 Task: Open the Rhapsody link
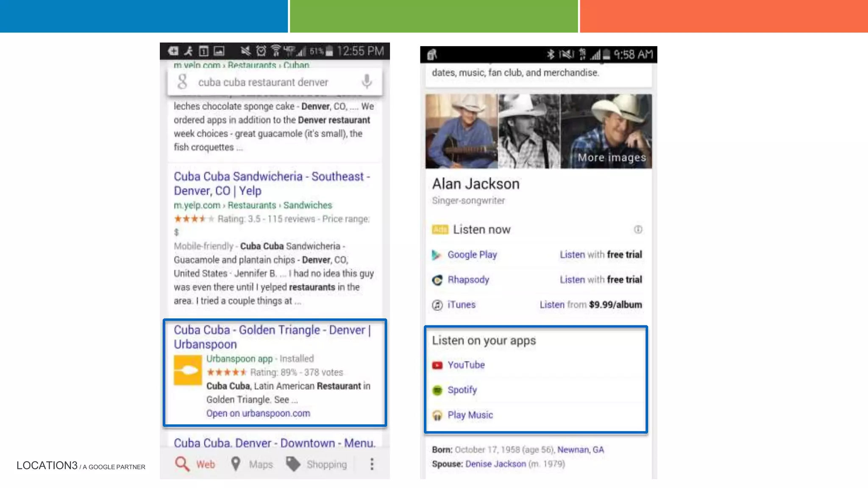(x=468, y=280)
